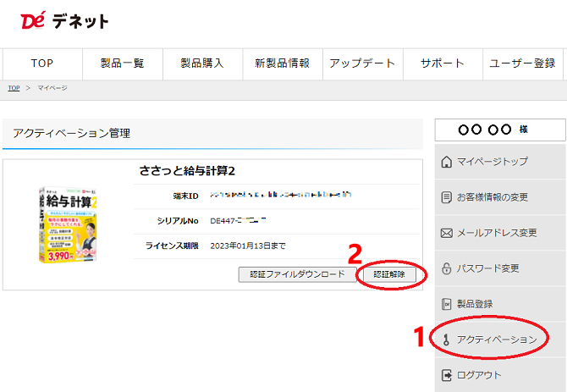Screen dimensions: 567x392
Task: Open the 製品購入 navigation tab
Action: pyautogui.click(x=202, y=63)
